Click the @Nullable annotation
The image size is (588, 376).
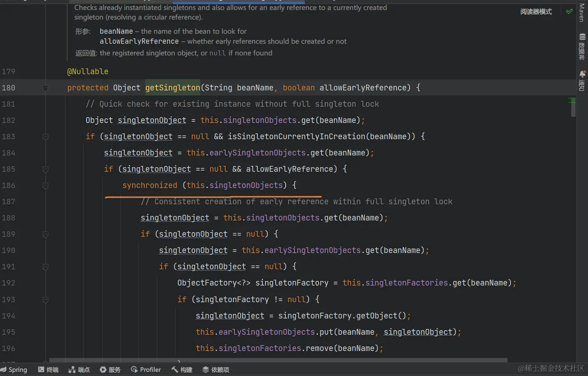click(x=88, y=72)
